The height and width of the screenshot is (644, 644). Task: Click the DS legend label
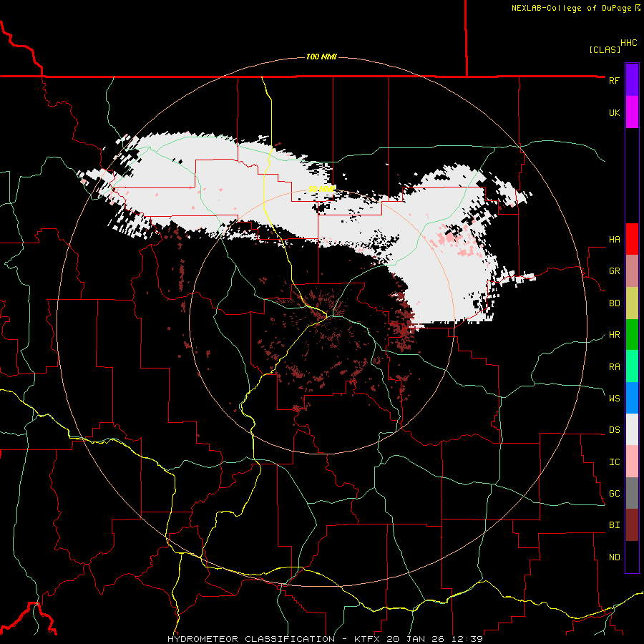[614, 430]
